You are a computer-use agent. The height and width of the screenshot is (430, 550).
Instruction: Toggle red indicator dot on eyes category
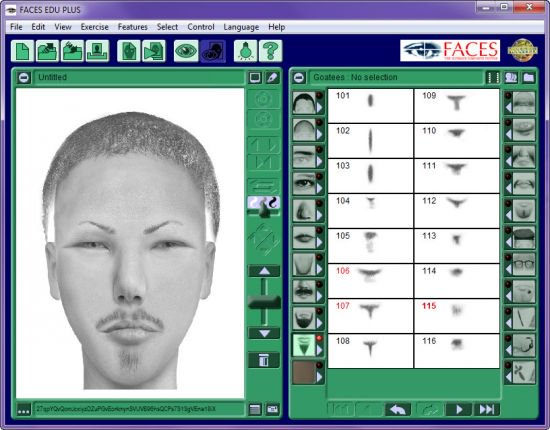(320, 176)
